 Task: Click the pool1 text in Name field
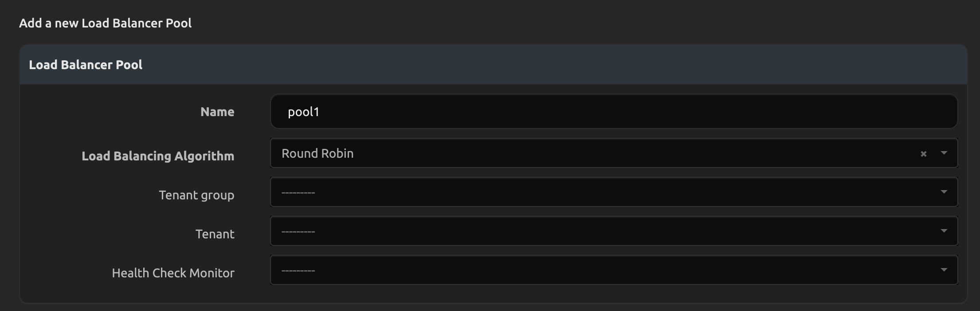[x=303, y=112]
